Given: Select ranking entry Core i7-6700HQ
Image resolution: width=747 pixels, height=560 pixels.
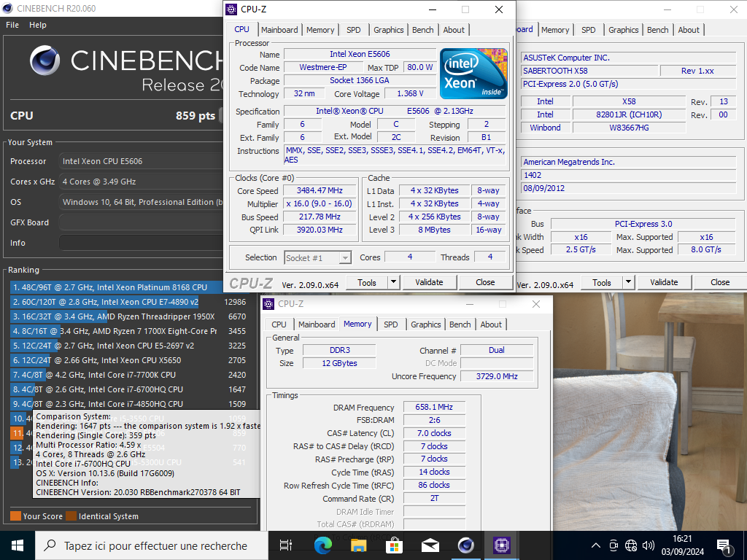Looking at the screenshot, I should [x=128, y=389].
